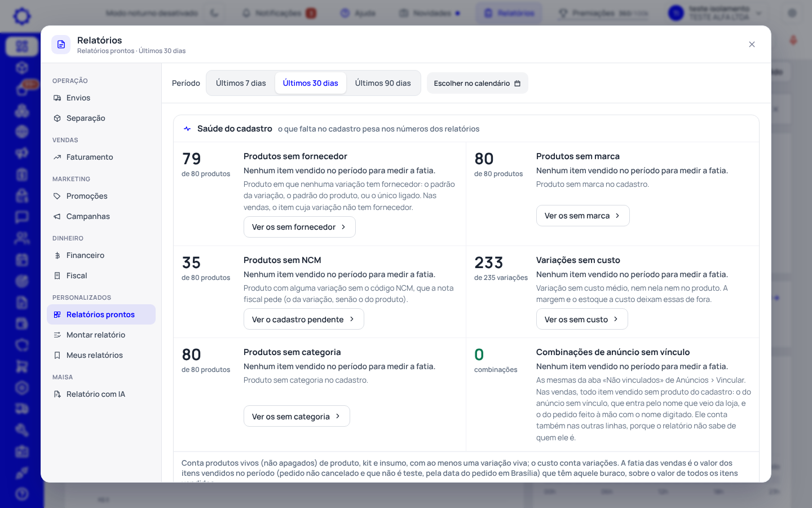Screen dimensions: 812x508
Task: Select Últimos 30 dias period
Action: click(311, 83)
